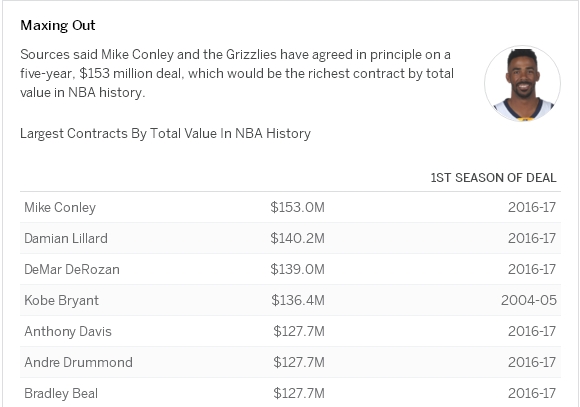Screen dimensions: 580x407
Task: Select the 1ST SEASON OF DEAL column header
Action: pos(493,178)
